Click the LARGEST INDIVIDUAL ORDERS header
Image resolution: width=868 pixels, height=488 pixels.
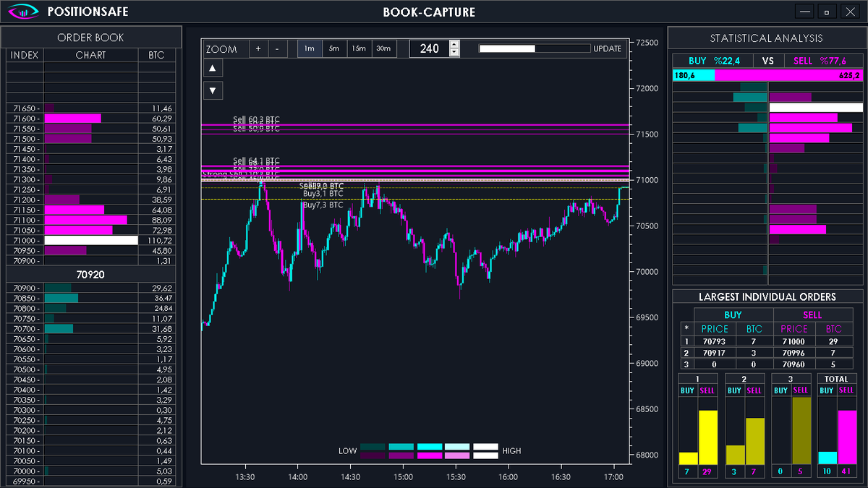(767, 296)
